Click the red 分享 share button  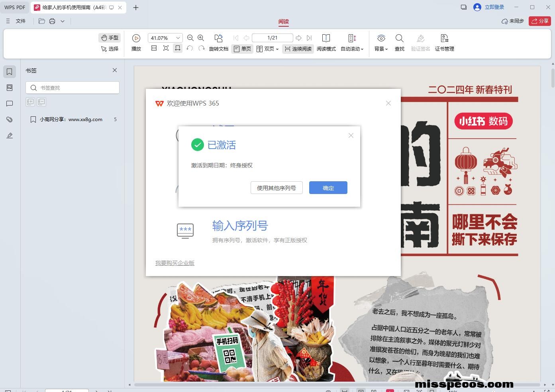pos(540,21)
